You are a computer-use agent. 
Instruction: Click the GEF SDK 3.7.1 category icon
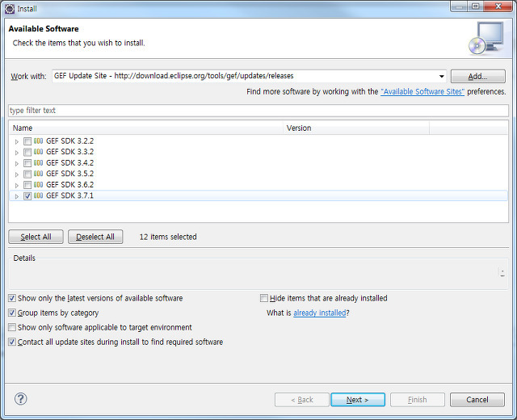tap(38, 195)
